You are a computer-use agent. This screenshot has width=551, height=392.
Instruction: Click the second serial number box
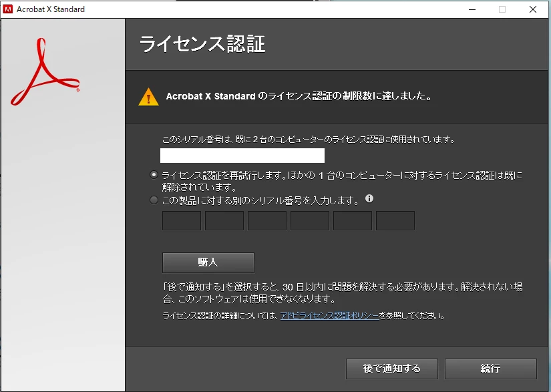[x=224, y=220]
